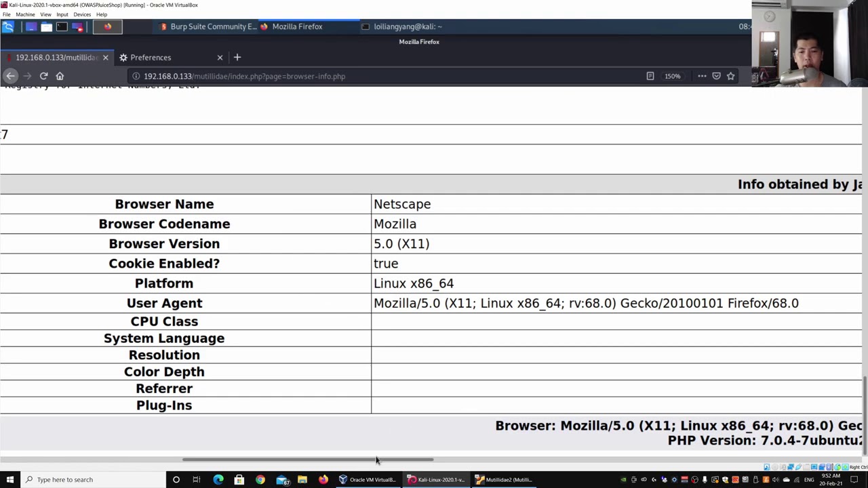The image size is (868, 488).
Task: Open the VirtualBox Help menu
Action: tap(102, 14)
